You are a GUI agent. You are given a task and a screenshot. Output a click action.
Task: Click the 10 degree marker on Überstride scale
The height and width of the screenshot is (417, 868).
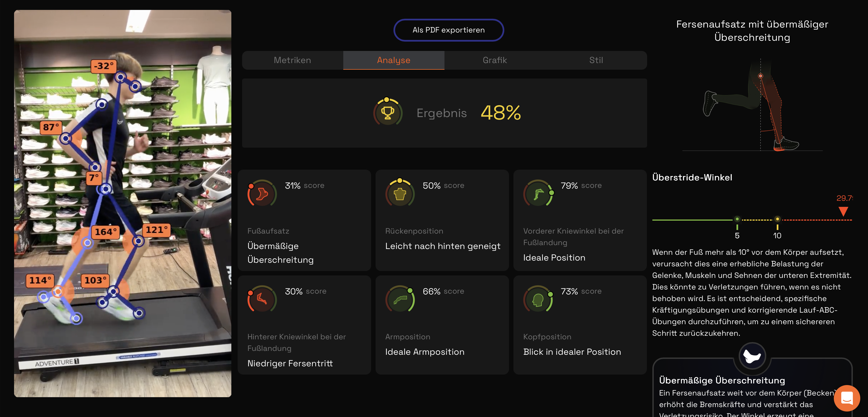tap(777, 220)
